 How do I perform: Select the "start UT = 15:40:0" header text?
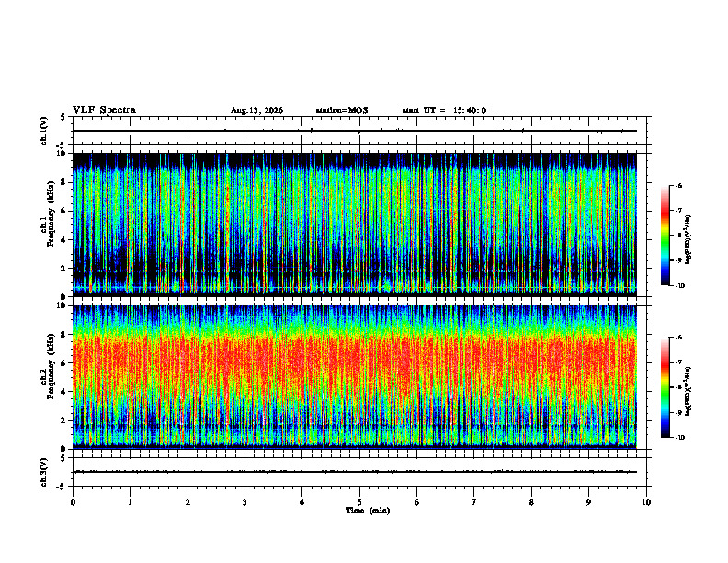pyautogui.click(x=444, y=110)
